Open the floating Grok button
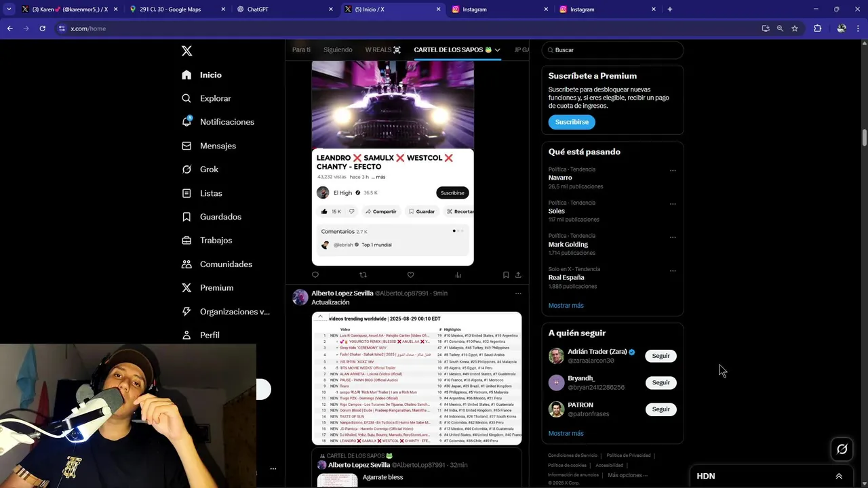The width and height of the screenshot is (868, 488). tap(842, 449)
